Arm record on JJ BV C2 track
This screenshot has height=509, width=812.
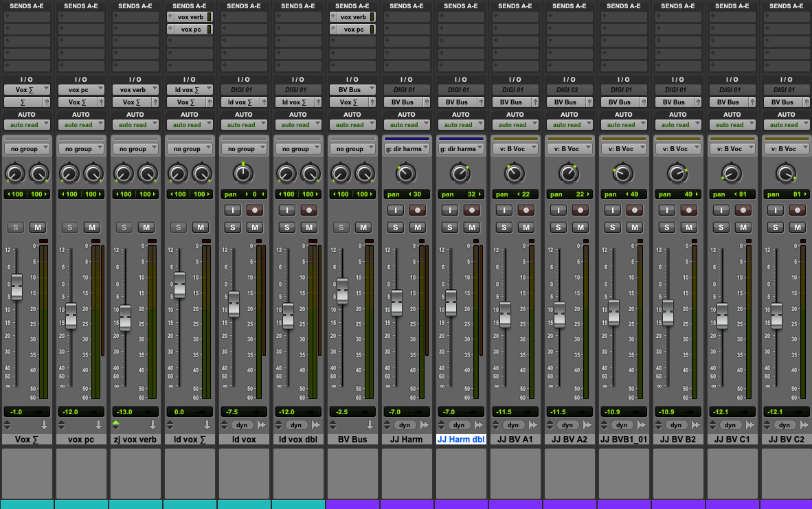797,210
